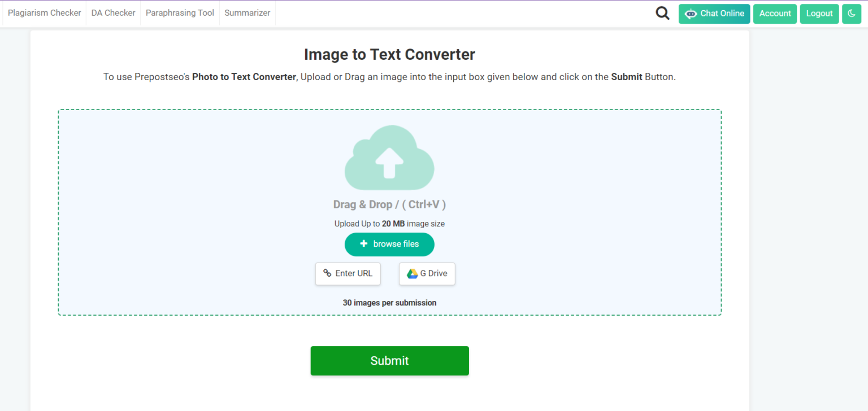868x411 pixels.
Task: Click the Google Drive logo icon
Action: click(x=412, y=274)
